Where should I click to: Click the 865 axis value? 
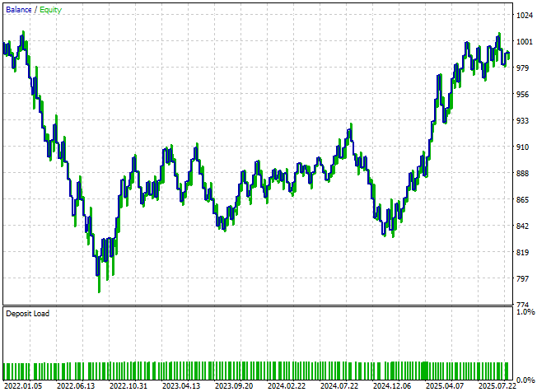point(523,199)
